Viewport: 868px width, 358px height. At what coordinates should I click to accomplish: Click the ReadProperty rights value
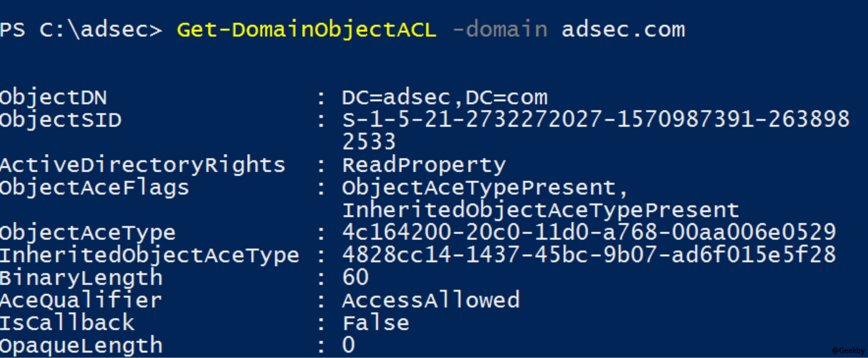coord(424,166)
